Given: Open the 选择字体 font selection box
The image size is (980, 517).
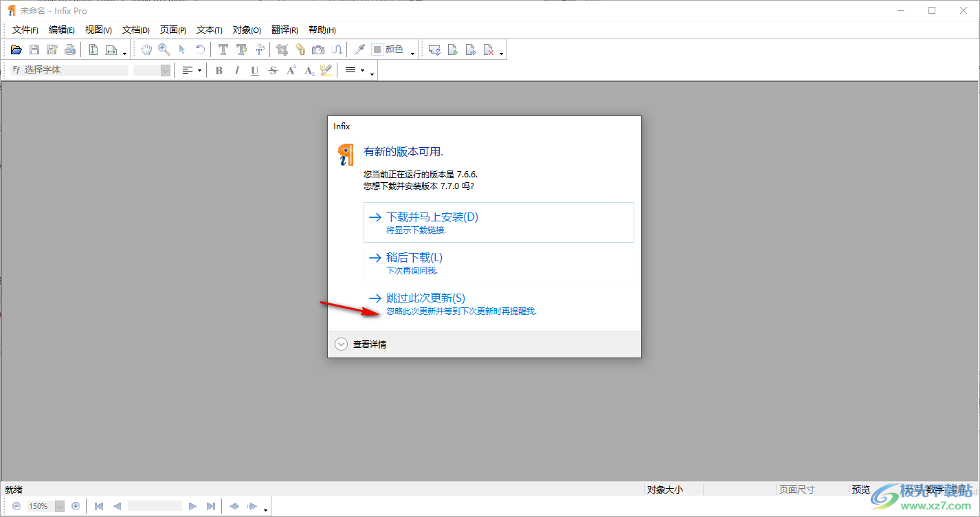Looking at the screenshot, I should tap(69, 70).
